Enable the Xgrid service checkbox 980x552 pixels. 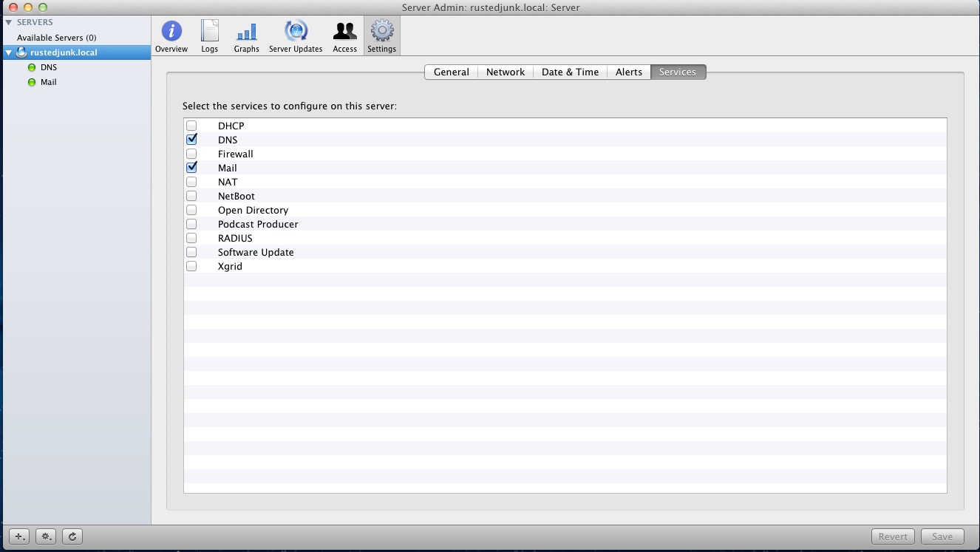191,266
